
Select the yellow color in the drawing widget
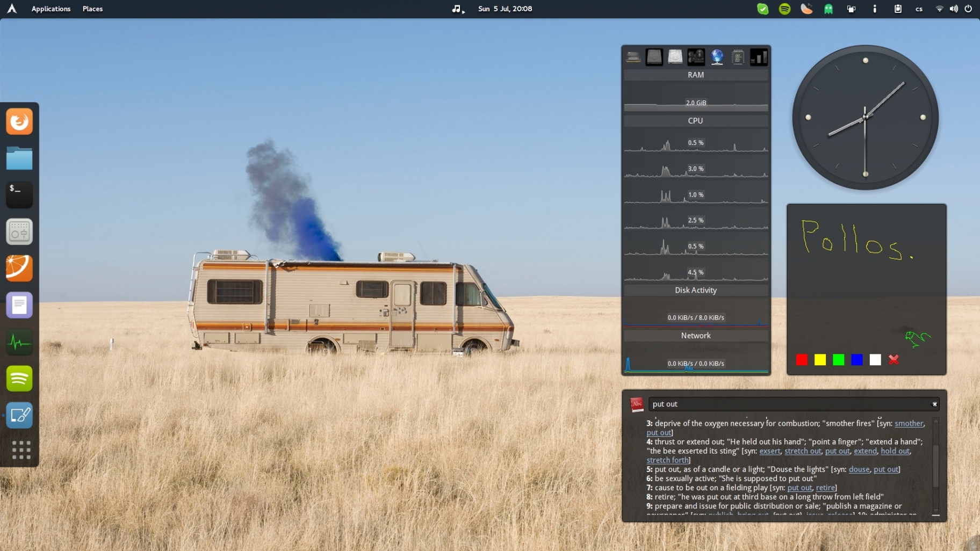coord(820,360)
